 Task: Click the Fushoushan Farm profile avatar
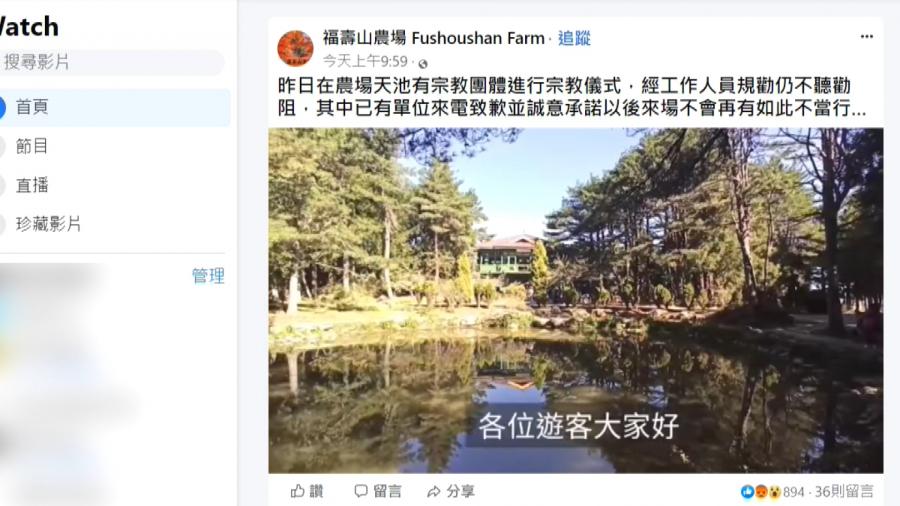point(295,49)
